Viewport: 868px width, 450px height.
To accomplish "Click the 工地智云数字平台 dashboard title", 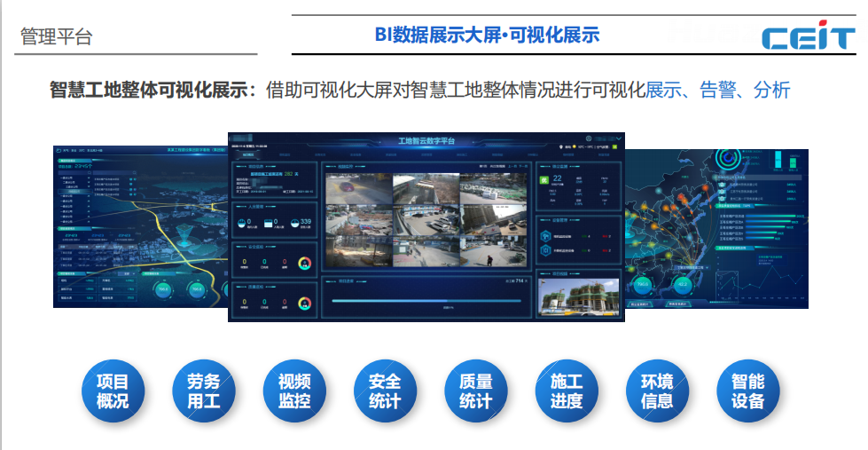I will (426, 141).
